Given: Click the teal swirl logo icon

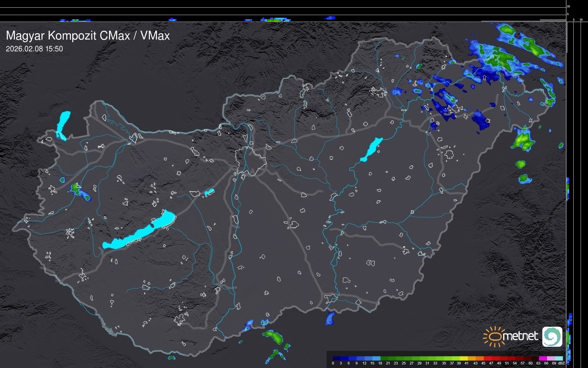Looking at the screenshot, I should (x=552, y=336).
